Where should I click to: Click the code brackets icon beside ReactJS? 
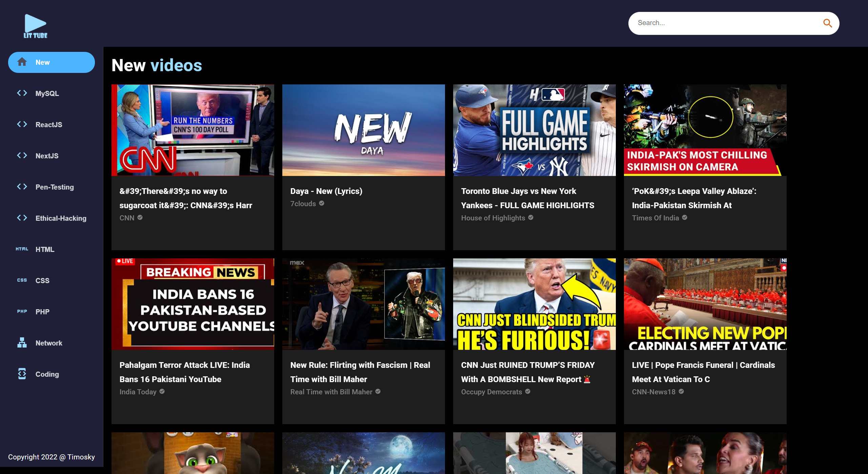(22, 124)
